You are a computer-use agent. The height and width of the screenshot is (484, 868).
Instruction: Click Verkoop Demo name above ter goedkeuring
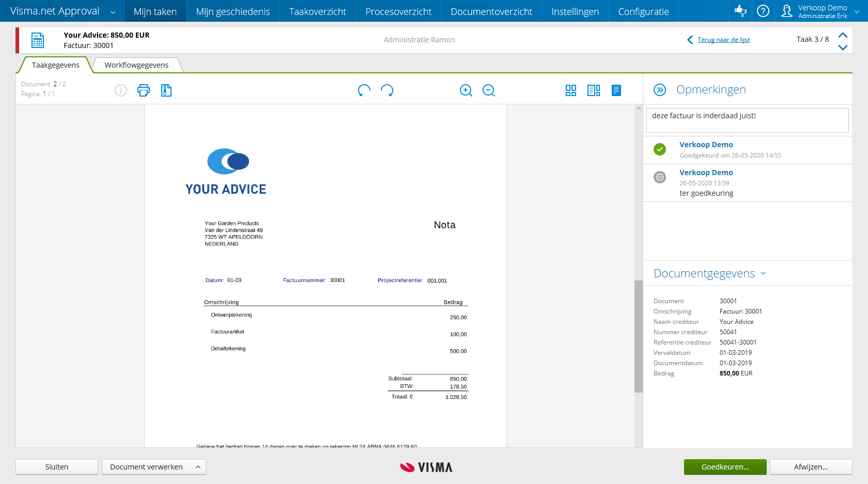pos(706,173)
